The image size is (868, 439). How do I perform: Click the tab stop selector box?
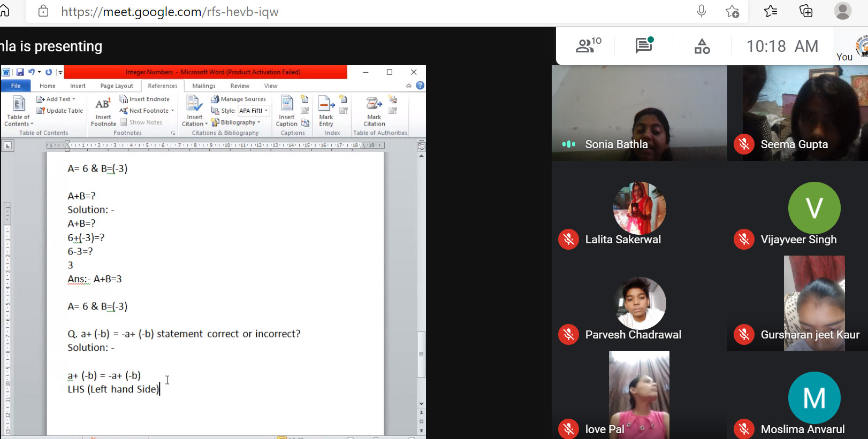[7, 145]
